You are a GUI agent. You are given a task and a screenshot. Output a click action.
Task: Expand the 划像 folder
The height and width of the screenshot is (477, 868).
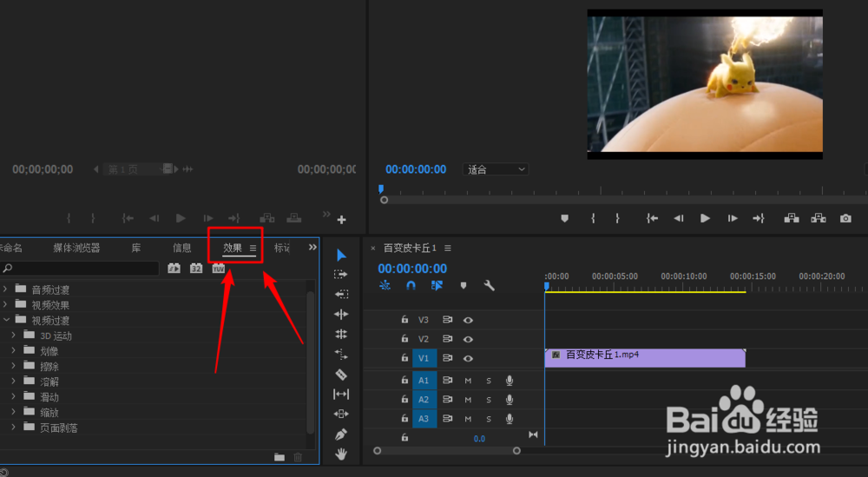14,351
